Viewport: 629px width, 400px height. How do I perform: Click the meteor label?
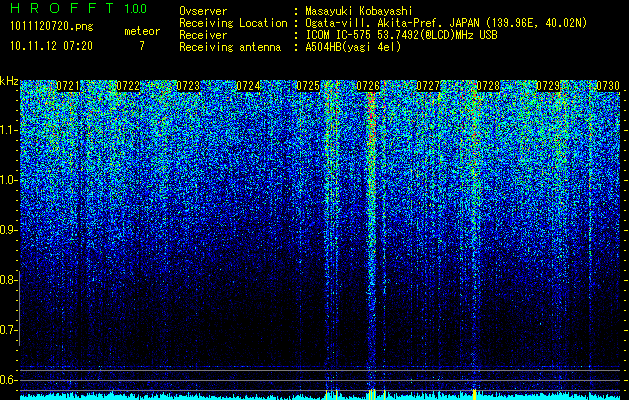[x=142, y=31]
